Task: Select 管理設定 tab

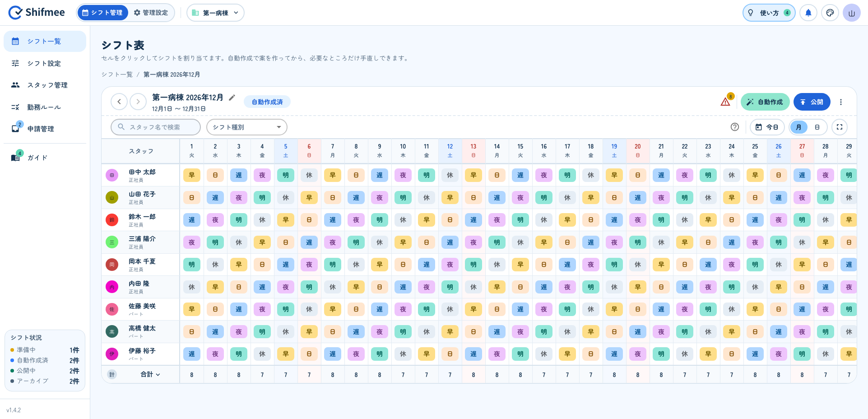Action: point(151,13)
